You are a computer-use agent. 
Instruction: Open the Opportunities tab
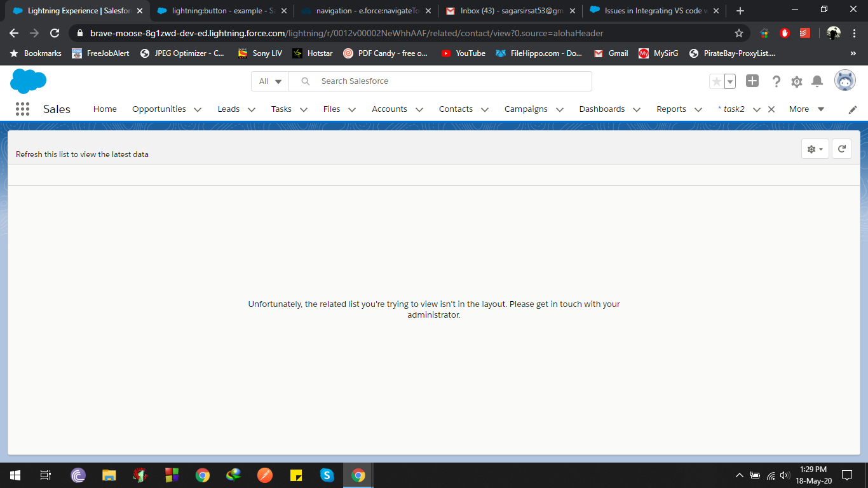pyautogui.click(x=159, y=109)
